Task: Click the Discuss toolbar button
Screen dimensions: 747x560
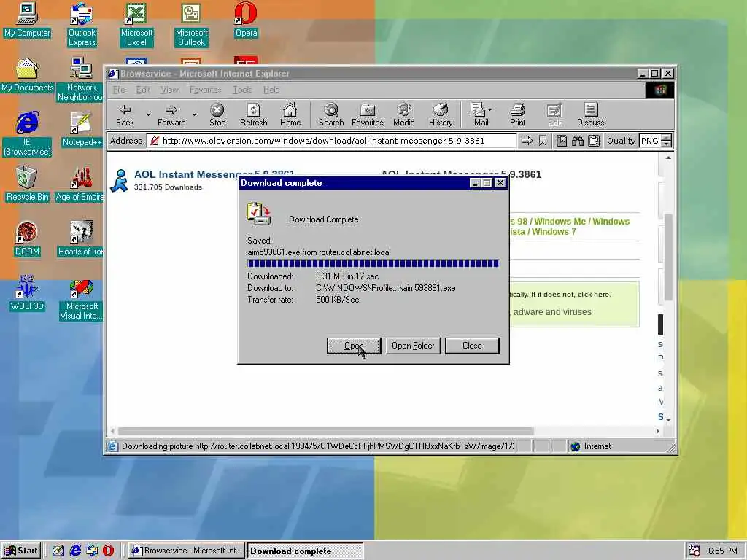Action: [x=590, y=114]
